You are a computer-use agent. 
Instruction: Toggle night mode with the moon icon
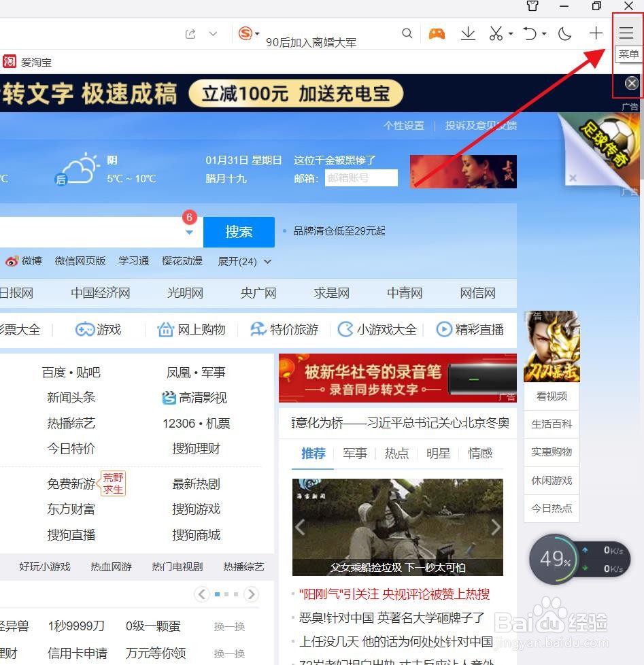coord(564,33)
